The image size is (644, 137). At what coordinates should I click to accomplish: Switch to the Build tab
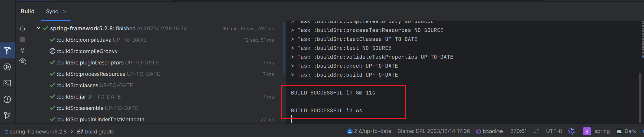(x=28, y=11)
